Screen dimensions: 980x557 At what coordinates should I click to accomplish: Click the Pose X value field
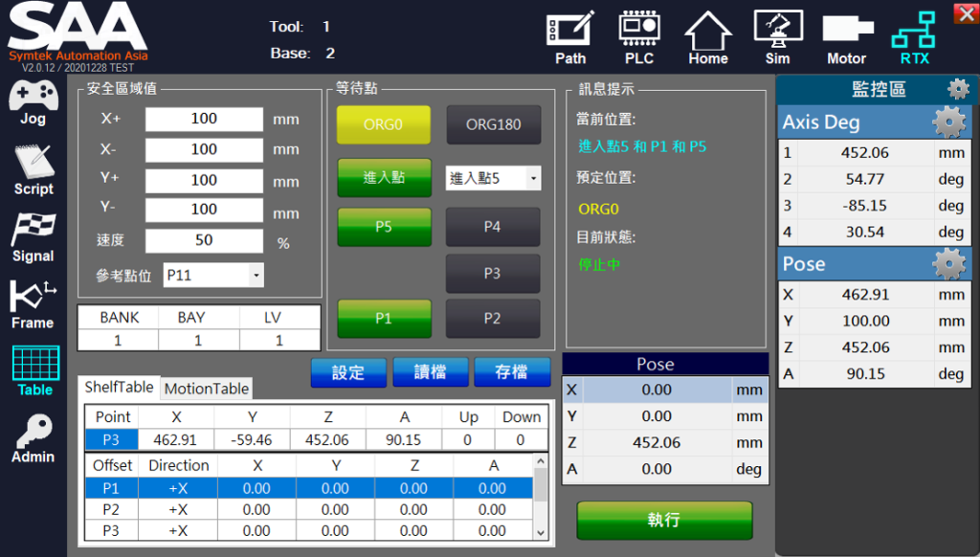click(x=657, y=390)
